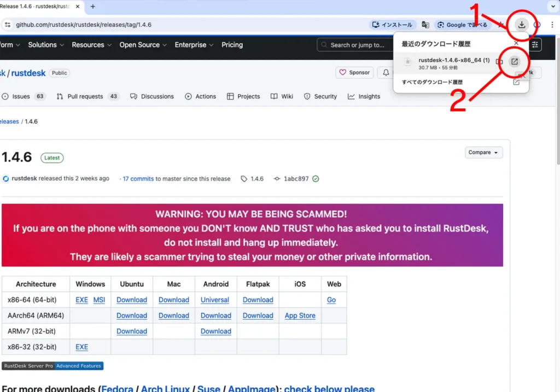Screen dimensions: 560x392
Task: Open the Enterprise navigation menu
Action: (194, 45)
